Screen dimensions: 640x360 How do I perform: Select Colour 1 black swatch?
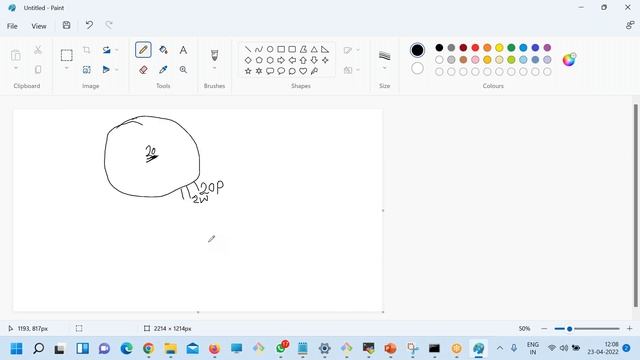[417, 50]
